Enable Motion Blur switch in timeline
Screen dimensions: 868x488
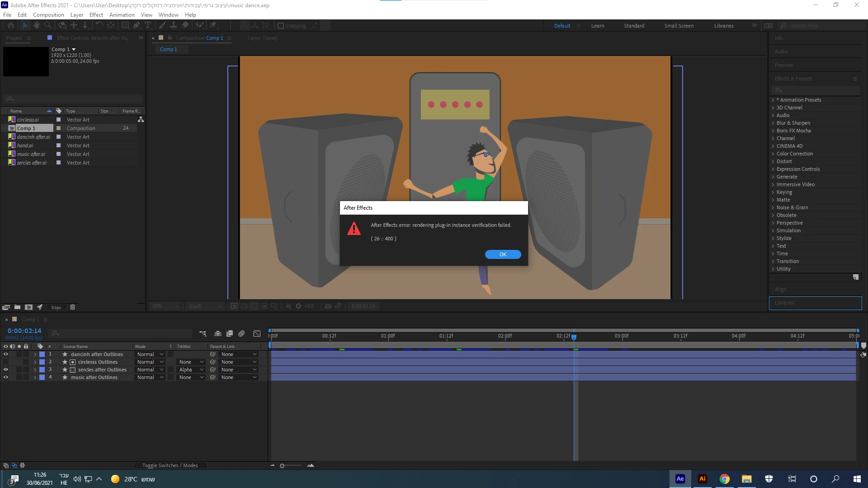click(x=241, y=333)
